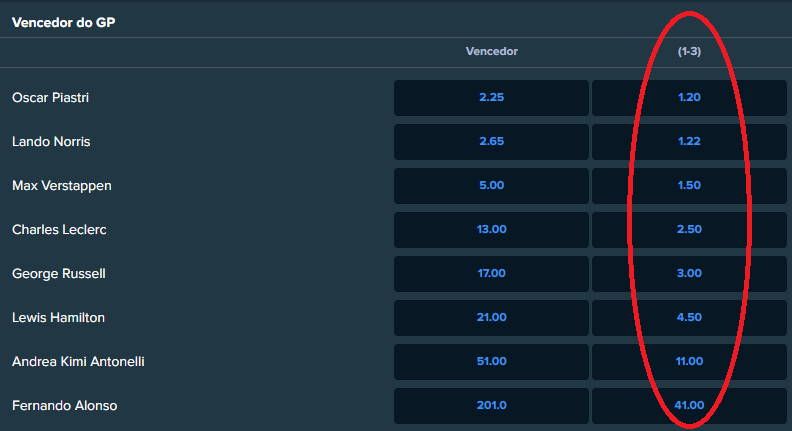Select Oscar Piastri winner odds 2.25

(x=491, y=98)
